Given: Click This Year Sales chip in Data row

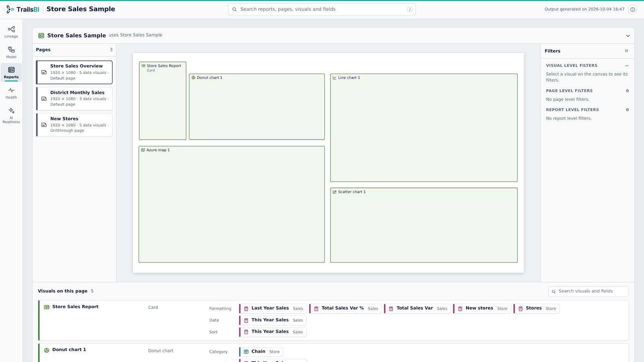Looking at the screenshot, I should (273, 320).
